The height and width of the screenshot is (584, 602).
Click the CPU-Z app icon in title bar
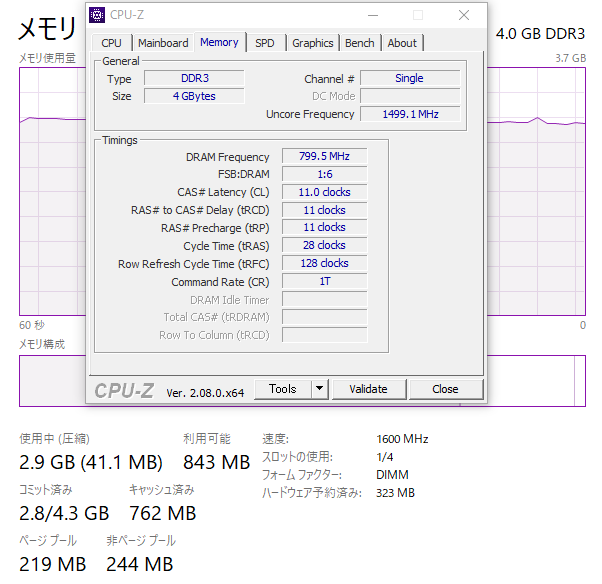coord(97,15)
